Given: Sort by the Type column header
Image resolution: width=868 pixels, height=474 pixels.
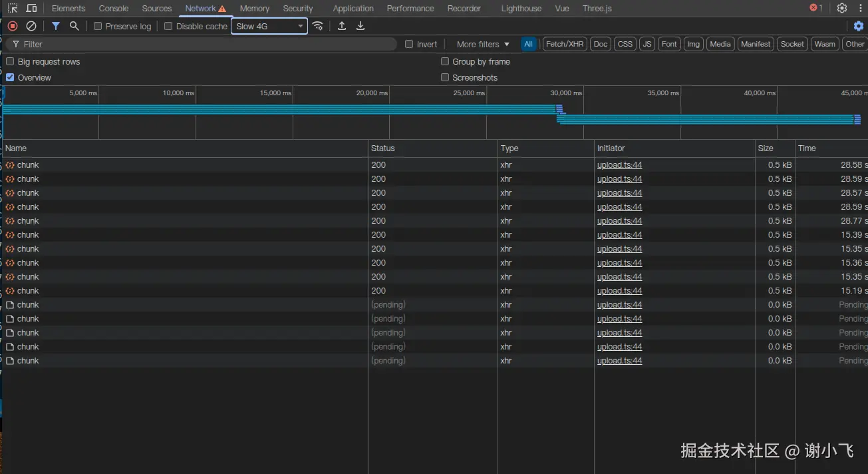Looking at the screenshot, I should point(545,148).
